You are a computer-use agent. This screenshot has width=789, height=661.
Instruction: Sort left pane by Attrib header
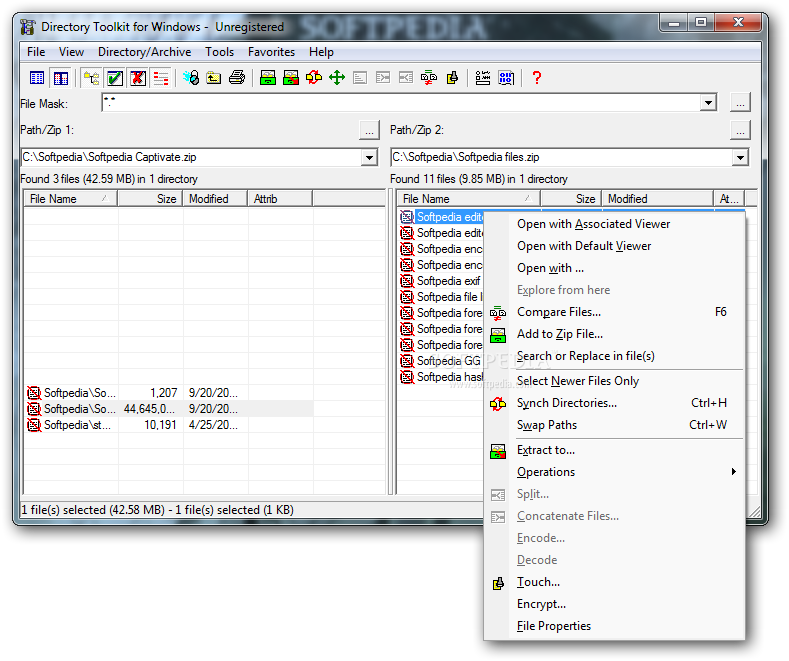(280, 199)
